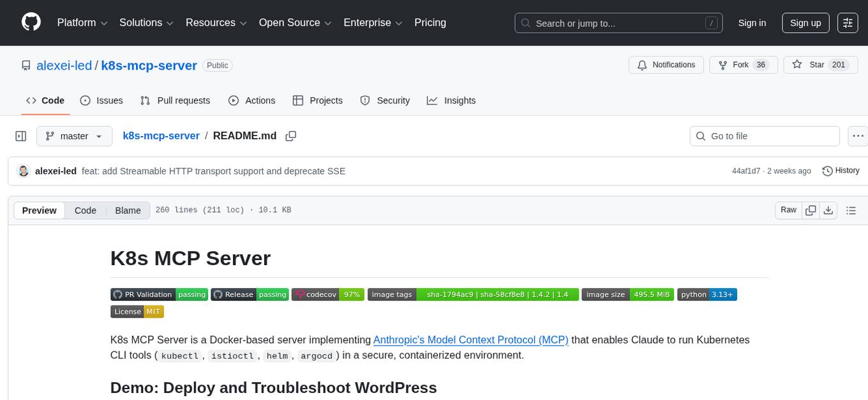
Task: Copy the README.md file path
Action: pos(291,136)
